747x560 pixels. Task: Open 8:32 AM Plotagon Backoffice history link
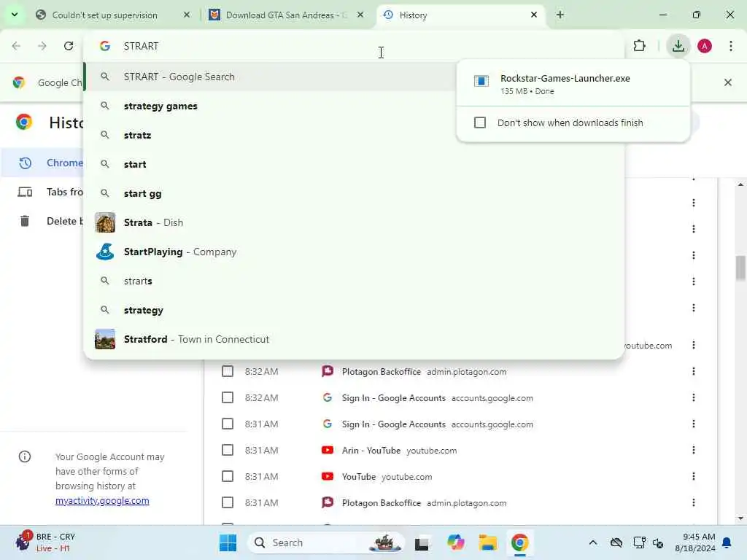click(381, 371)
